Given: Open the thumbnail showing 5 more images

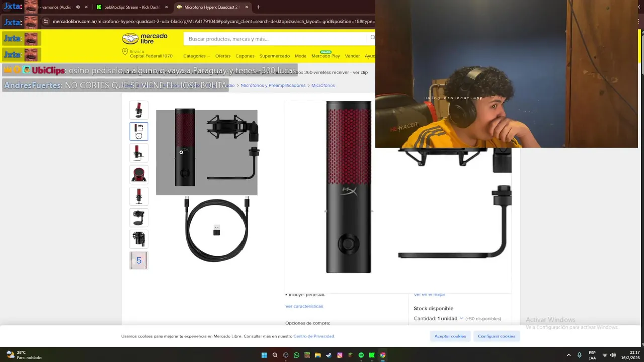Looking at the screenshot, I should pos(139,260).
